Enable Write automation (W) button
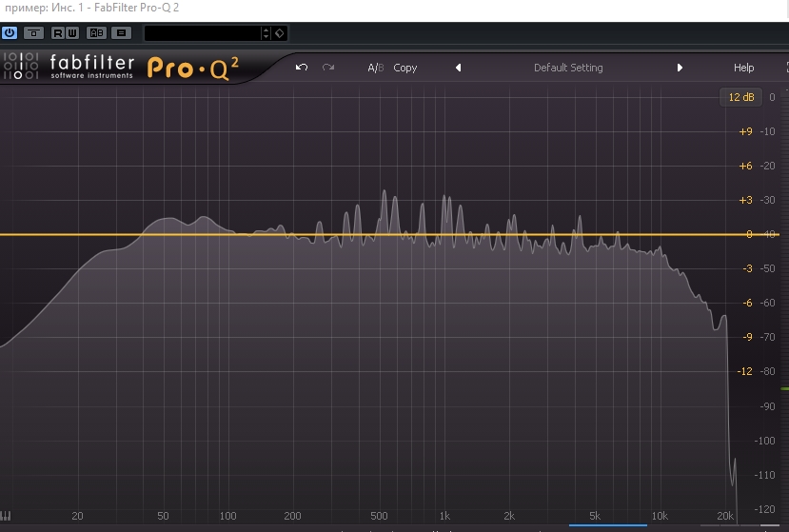 72,32
